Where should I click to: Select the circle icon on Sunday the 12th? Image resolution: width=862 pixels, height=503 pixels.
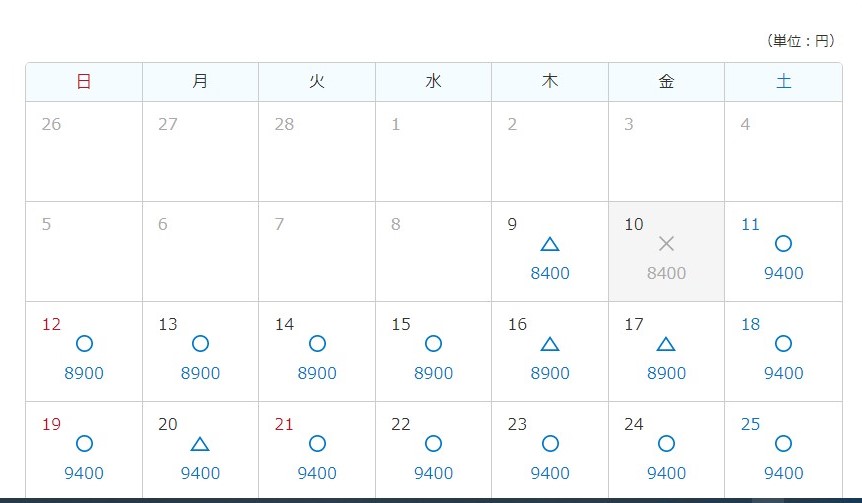pos(84,344)
